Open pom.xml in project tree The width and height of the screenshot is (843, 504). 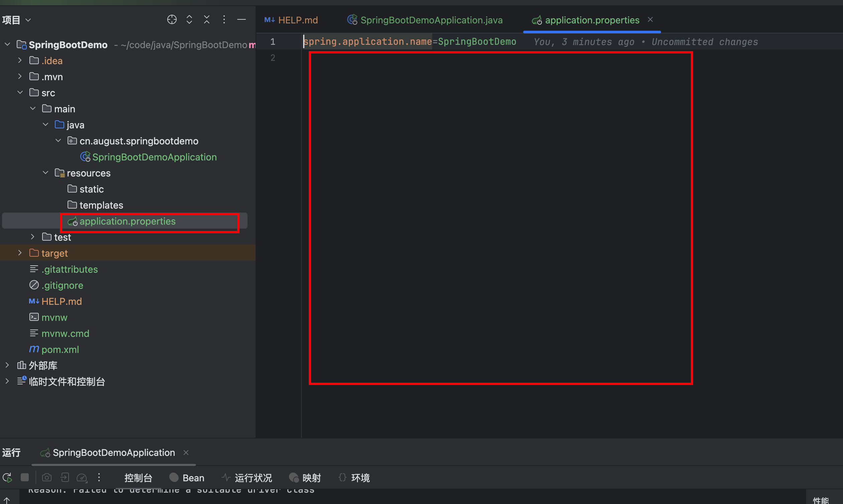coord(60,349)
